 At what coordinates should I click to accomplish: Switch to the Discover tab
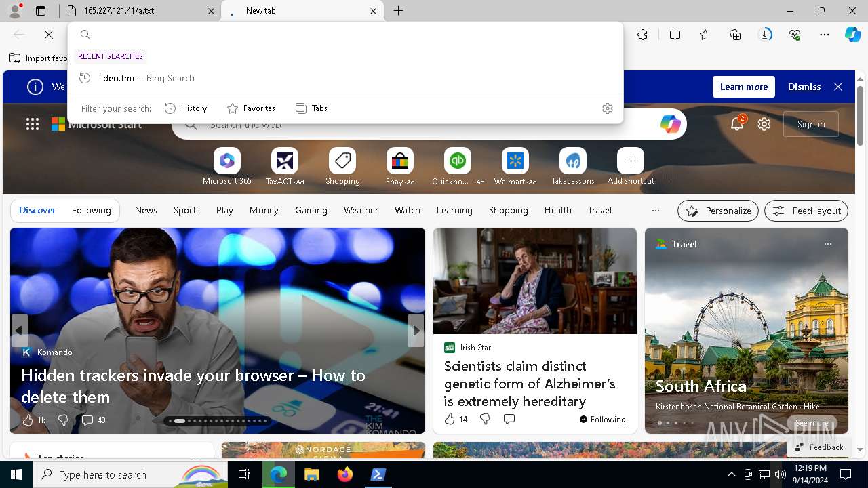coord(37,211)
